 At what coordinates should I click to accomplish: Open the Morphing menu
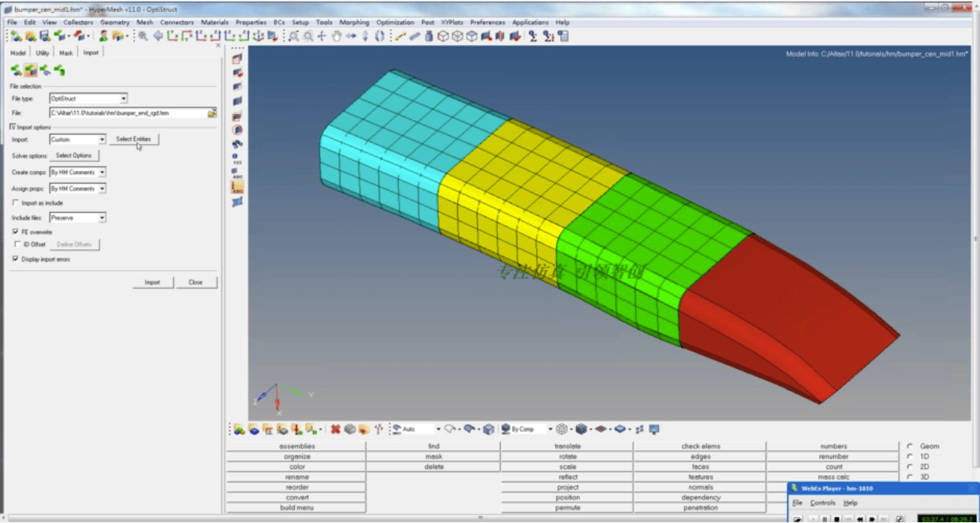(354, 23)
